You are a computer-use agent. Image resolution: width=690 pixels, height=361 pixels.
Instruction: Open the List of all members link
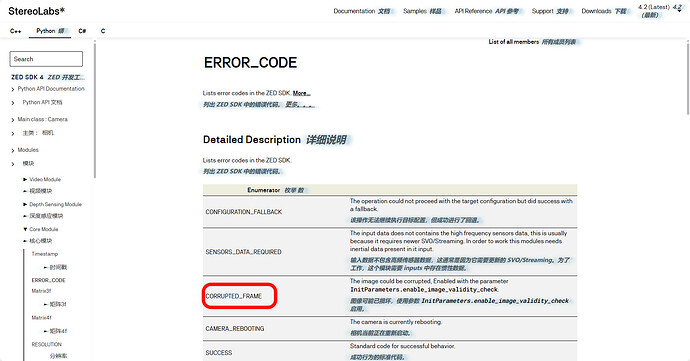tap(514, 42)
